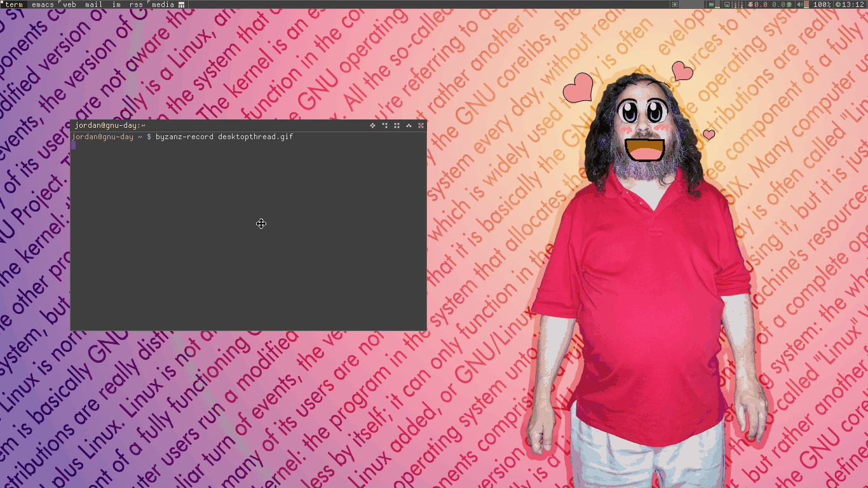
Task: Click the jordan@gnu-day shell prompt text
Action: click(102, 137)
